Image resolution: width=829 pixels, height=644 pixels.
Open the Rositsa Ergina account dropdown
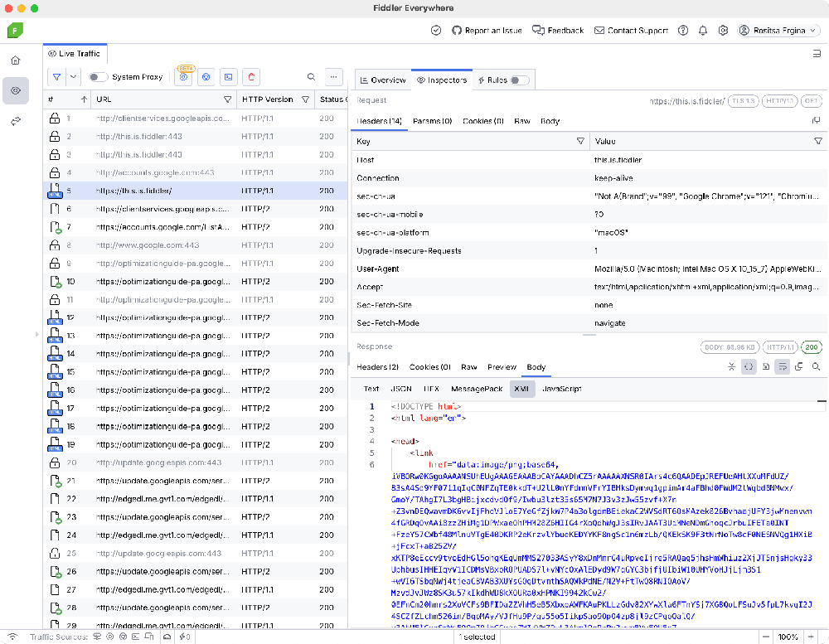778,31
